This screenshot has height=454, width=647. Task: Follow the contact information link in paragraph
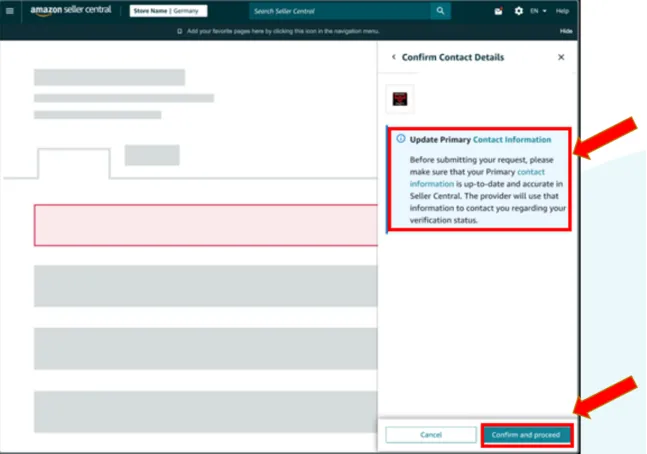[x=477, y=177]
